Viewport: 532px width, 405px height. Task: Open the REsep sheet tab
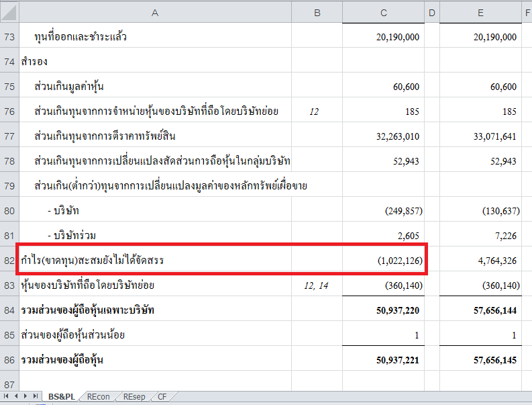point(134,396)
